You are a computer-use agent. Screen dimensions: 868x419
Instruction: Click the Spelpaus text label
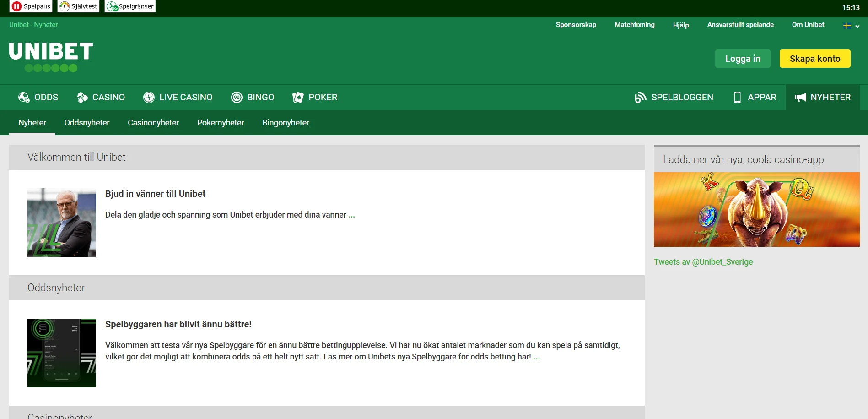[37, 6]
